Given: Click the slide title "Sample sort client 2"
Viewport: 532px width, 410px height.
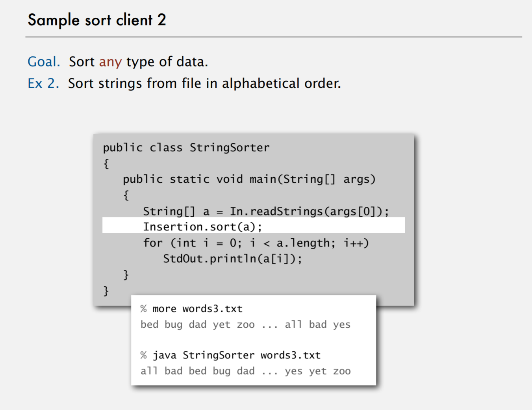Looking at the screenshot, I should [x=97, y=20].
